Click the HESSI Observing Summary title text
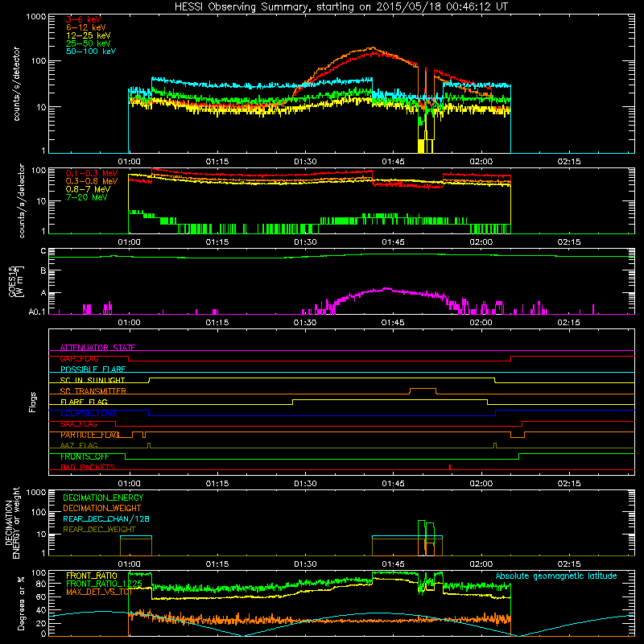Viewport: 644px width, 644px height. [x=341, y=7]
